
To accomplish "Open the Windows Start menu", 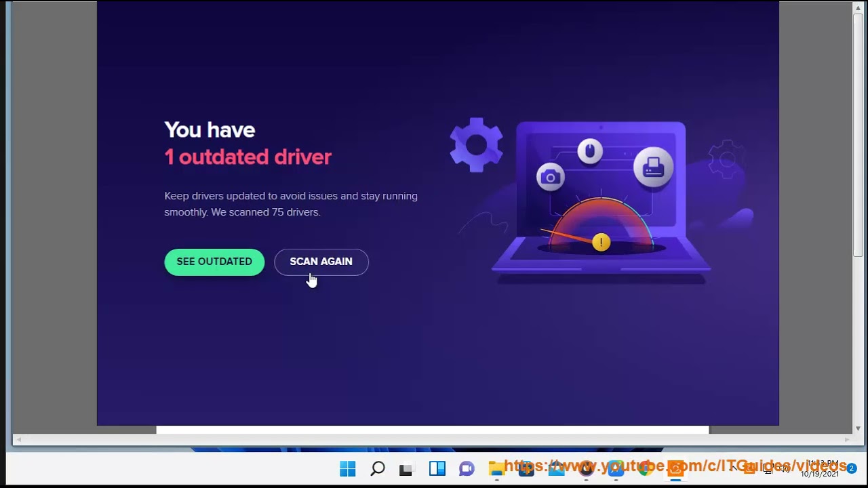I will [x=347, y=468].
